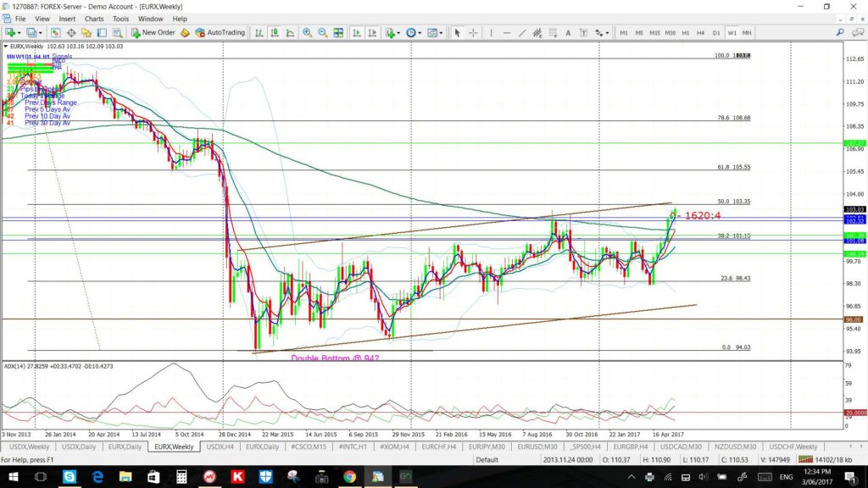
Task: Open the Navigator panel icon
Action: tap(86, 33)
